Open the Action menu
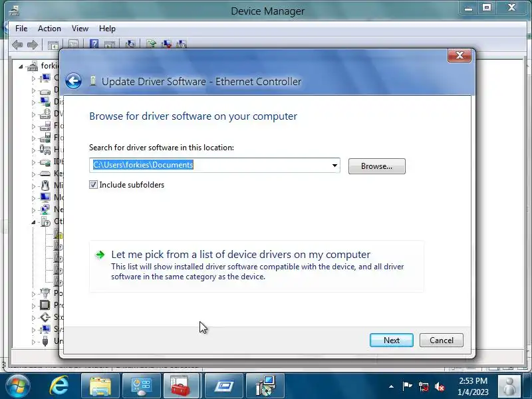The width and height of the screenshot is (532, 399). (x=49, y=29)
